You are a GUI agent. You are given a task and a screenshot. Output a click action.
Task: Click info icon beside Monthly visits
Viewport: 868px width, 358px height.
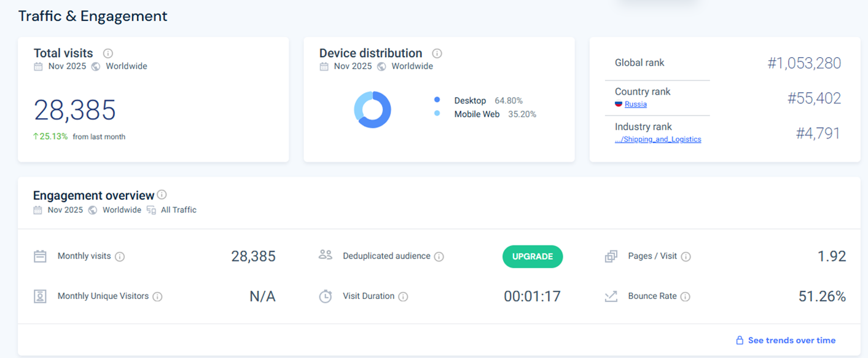tap(120, 257)
